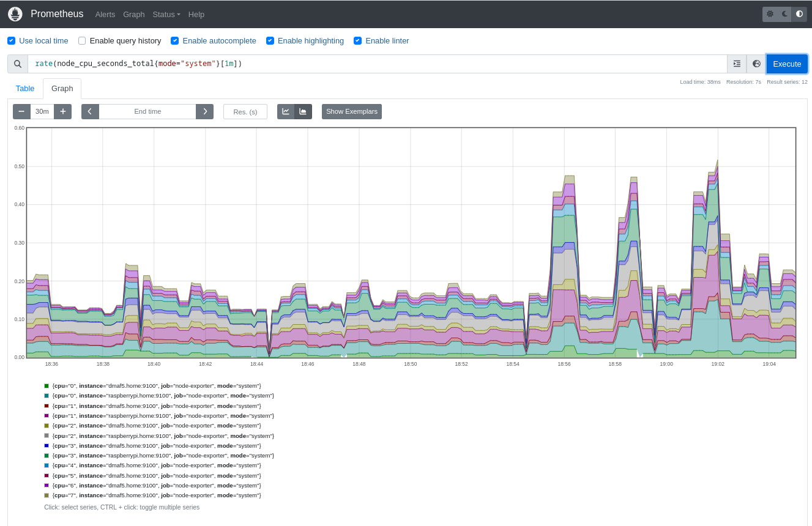812x526 pixels.
Task: Increase the time range with plus
Action: [62, 111]
